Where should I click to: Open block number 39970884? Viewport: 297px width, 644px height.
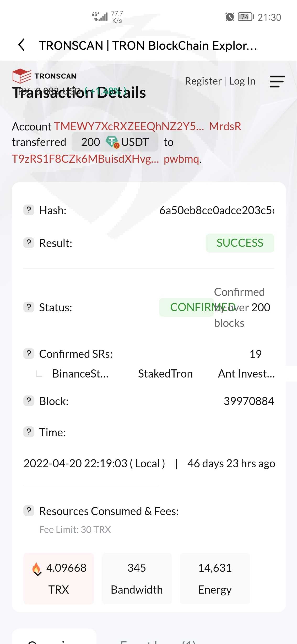[x=249, y=401]
